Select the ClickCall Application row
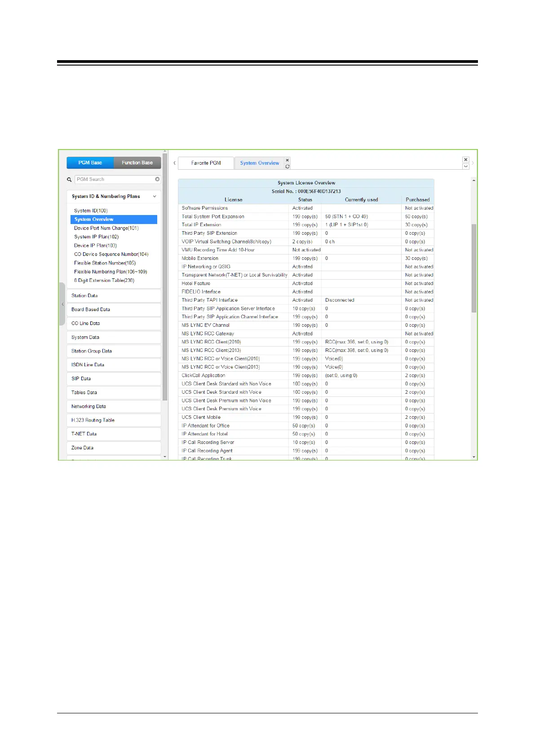The height and width of the screenshot is (756, 535). point(306,376)
